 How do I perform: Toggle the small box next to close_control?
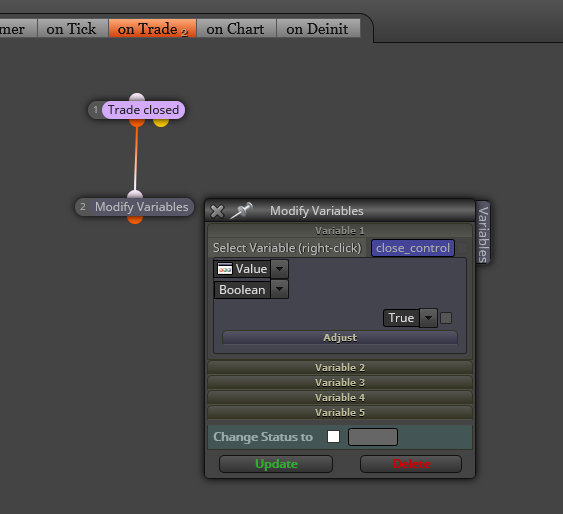(x=462, y=248)
